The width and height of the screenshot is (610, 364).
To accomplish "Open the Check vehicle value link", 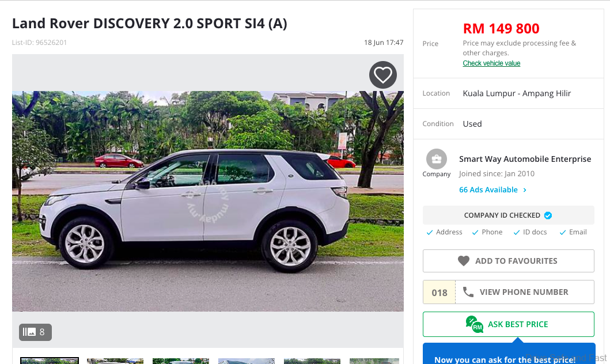I will coord(491,63).
